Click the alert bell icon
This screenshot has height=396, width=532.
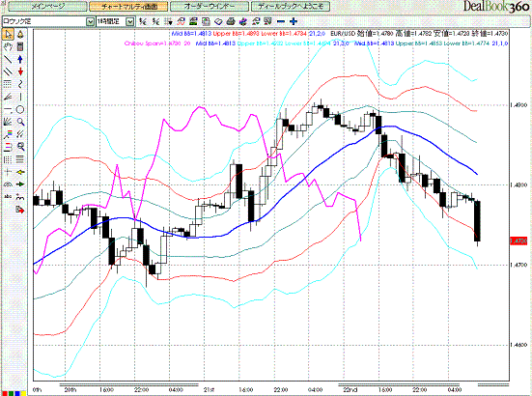[x=20, y=35]
